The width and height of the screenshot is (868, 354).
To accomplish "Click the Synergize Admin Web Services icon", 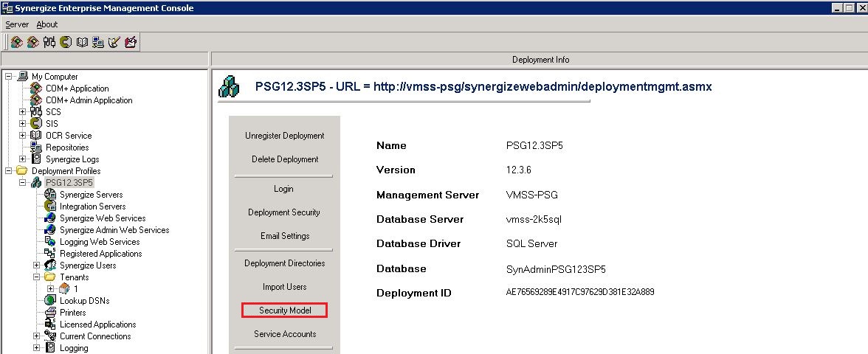I will point(50,229).
